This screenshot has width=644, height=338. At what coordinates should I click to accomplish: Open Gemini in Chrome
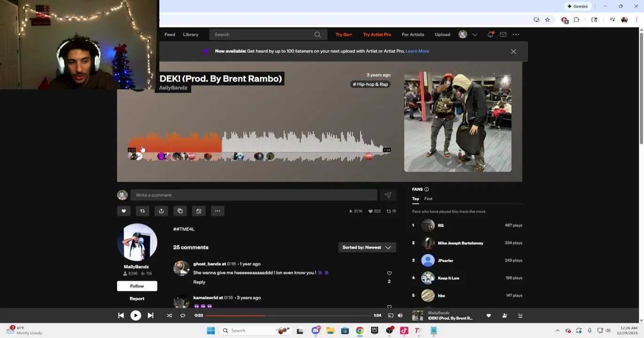pyautogui.click(x=577, y=6)
